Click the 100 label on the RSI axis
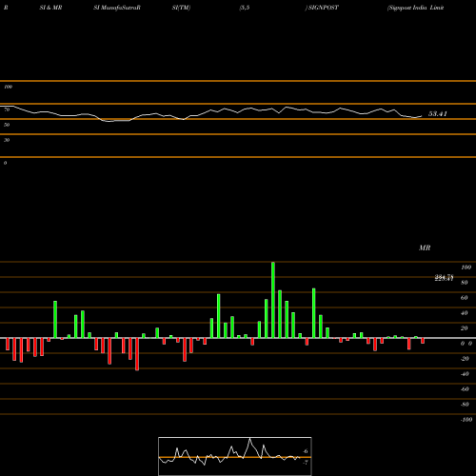476x476 pixels. tap(8, 87)
